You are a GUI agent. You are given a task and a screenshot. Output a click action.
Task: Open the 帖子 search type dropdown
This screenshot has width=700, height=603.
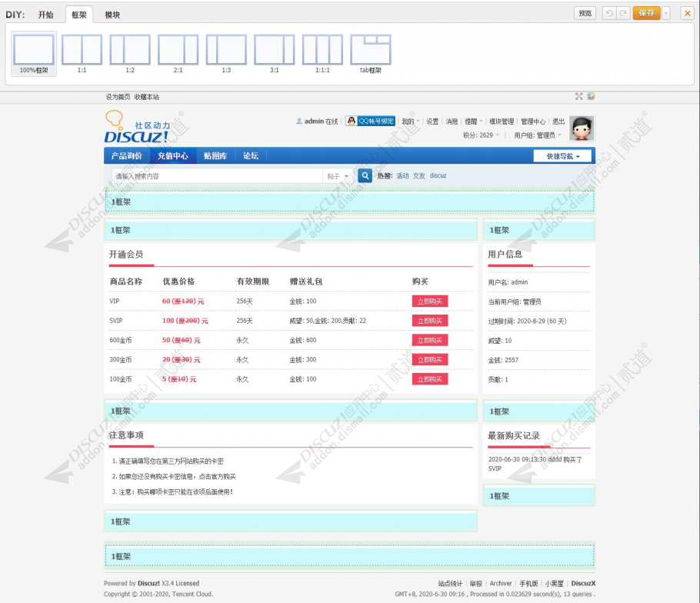coord(338,176)
